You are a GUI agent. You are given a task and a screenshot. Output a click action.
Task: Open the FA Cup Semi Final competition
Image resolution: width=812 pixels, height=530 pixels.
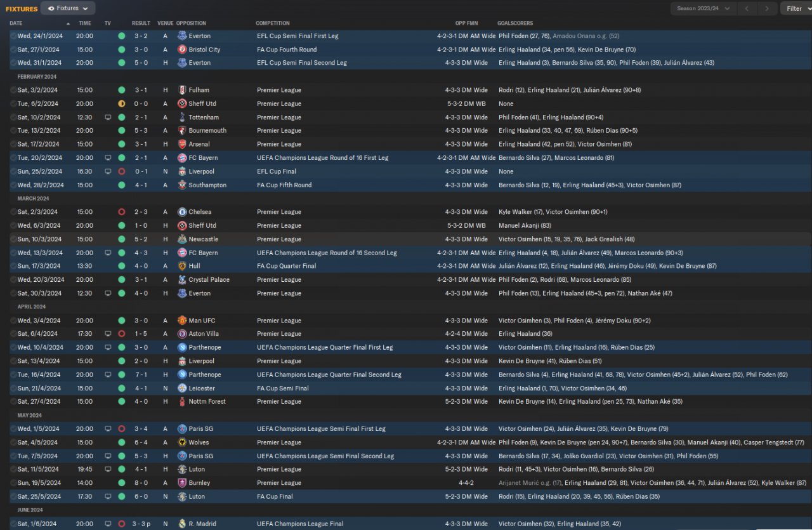(x=283, y=388)
